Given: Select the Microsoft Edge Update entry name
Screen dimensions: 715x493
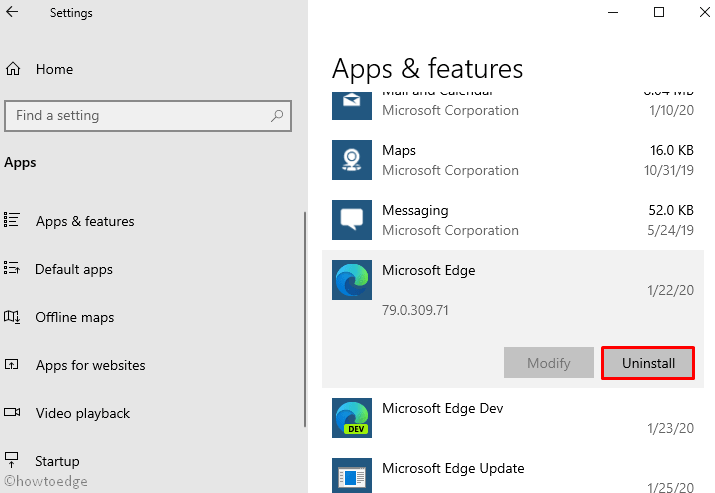Looking at the screenshot, I should pos(453,468).
